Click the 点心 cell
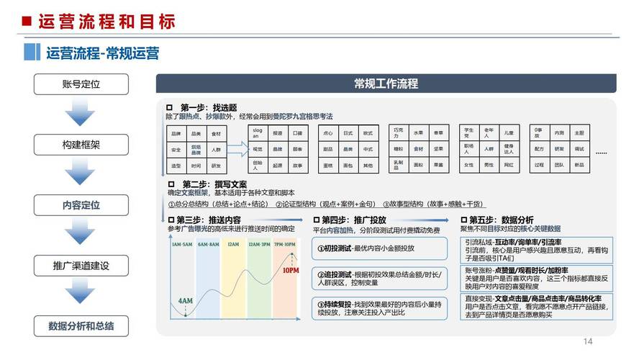 tap(328, 133)
